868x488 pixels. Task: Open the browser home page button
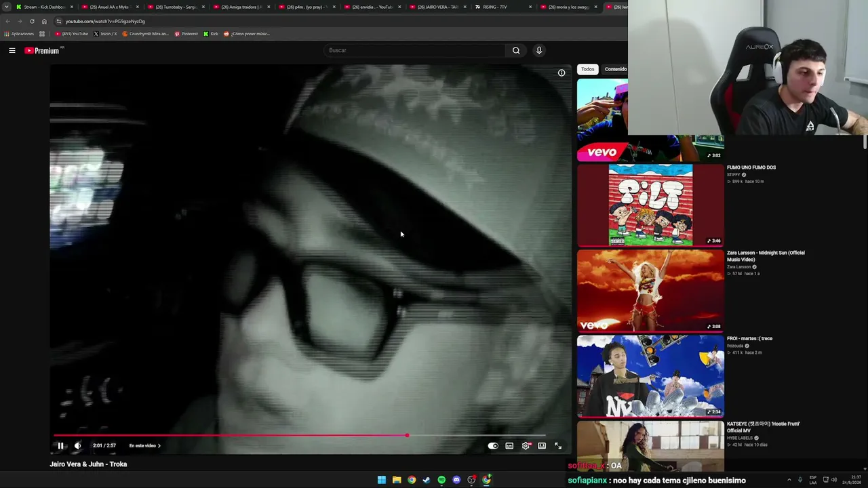(44, 21)
